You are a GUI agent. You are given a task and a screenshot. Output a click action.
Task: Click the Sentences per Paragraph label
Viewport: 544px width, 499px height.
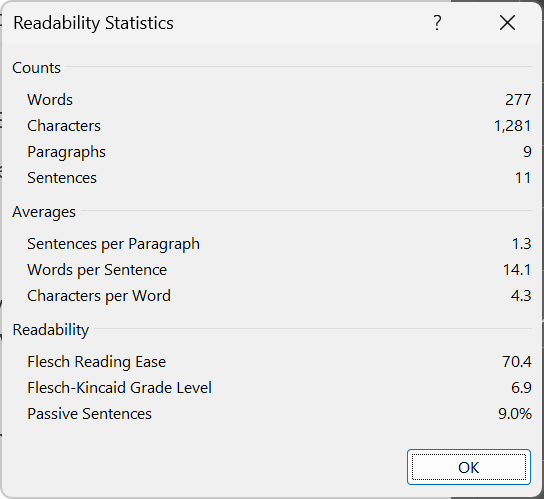pyautogui.click(x=113, y=244)
